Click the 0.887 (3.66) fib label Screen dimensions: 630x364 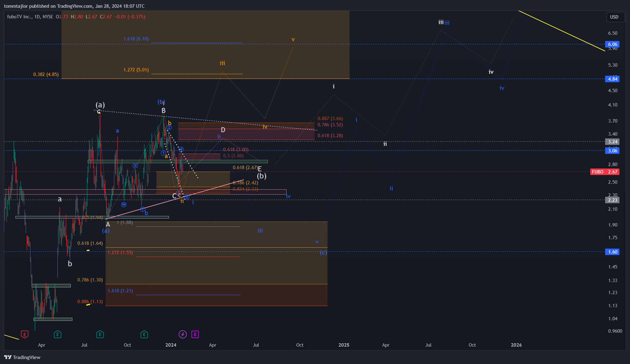[x=330, y=119]
